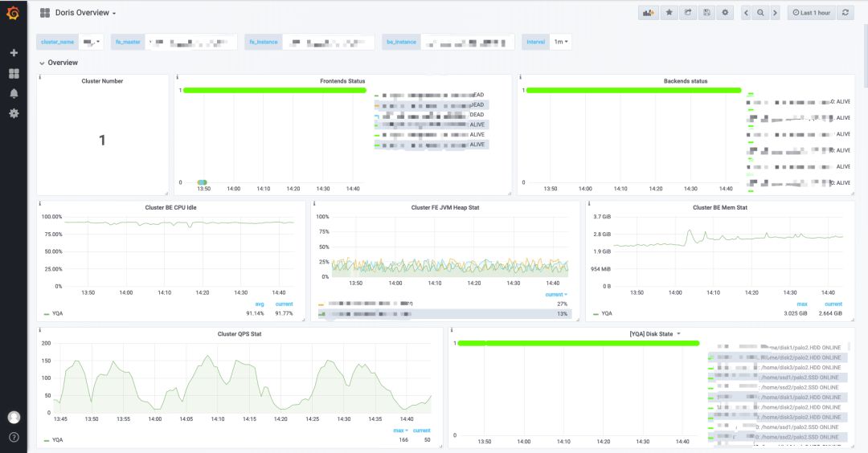Open the Grafana home logo
This screenshot has width=868, height=453.
[14, 13]
